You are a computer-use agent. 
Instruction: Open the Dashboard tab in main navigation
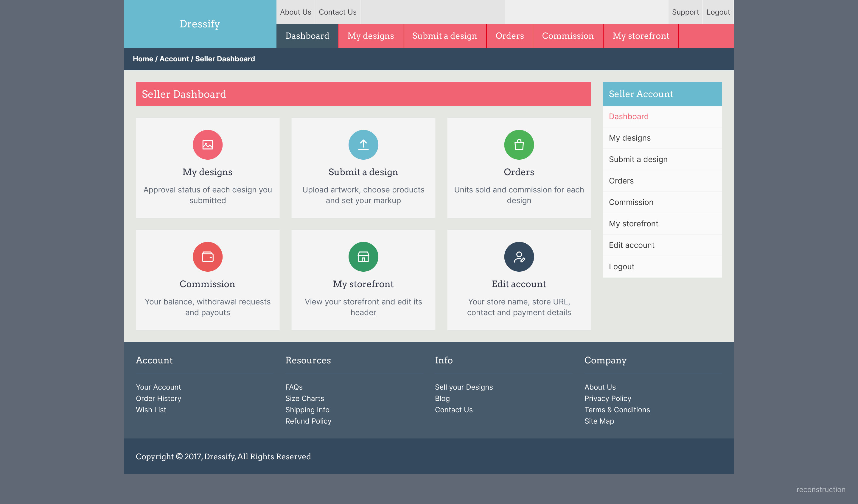[x=307, y=36]
